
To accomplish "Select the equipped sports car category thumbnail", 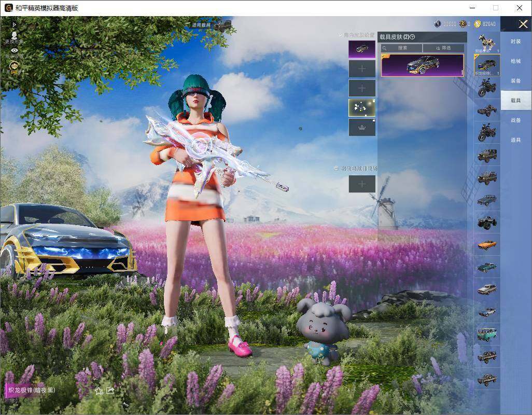I will [487, 65].
